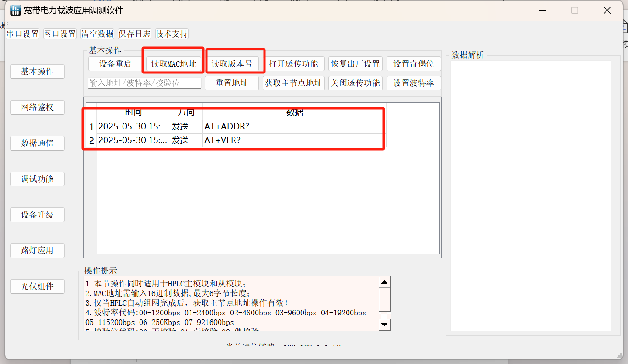628x364 pixels.
Task: Select 调试功能 debugging functions
Action: point(37,179)
